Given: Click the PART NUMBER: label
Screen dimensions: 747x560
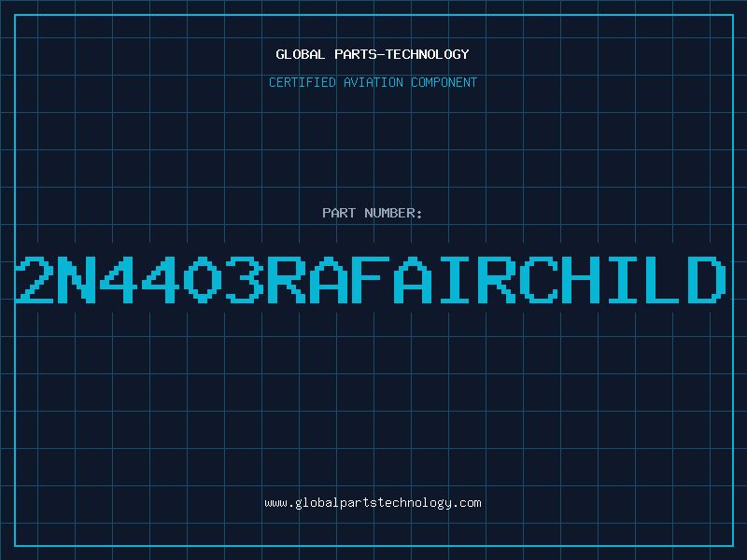Looking at the screenshot, I should coord(372,213).
